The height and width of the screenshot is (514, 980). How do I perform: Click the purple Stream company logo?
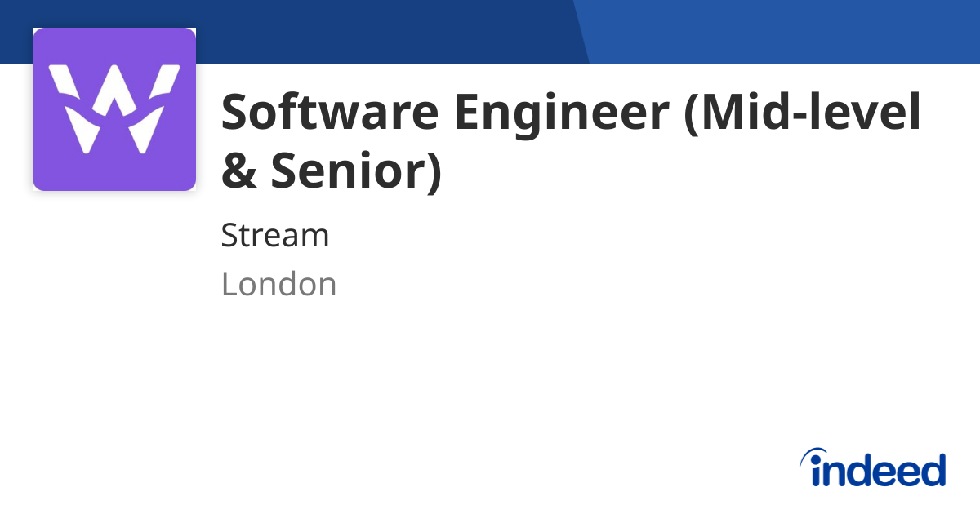point(114,109)
